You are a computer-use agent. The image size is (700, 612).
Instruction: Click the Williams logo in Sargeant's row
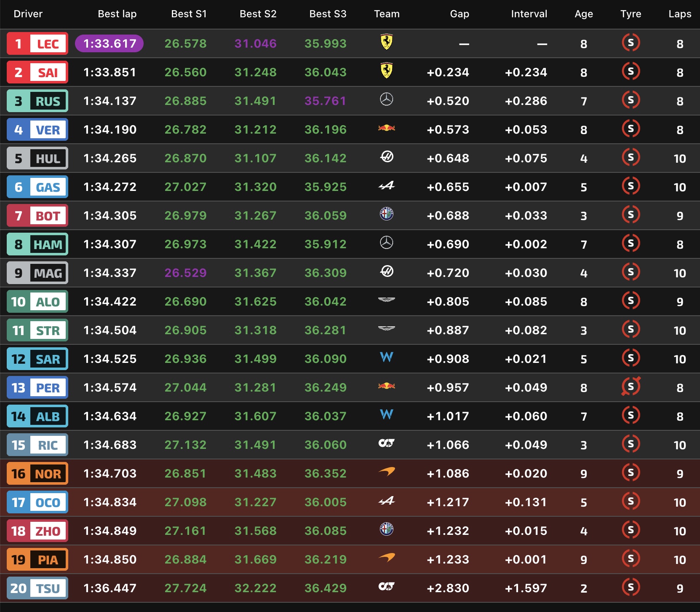pyautogui.click(x=386, y=357)
